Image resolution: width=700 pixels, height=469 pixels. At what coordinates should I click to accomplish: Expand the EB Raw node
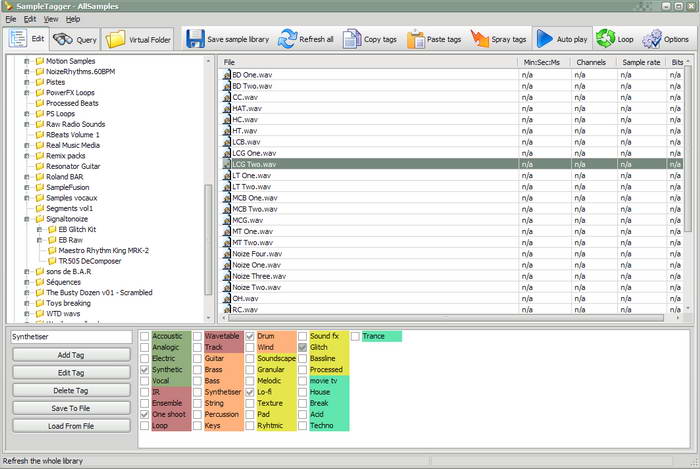click(x=39, y=240)
